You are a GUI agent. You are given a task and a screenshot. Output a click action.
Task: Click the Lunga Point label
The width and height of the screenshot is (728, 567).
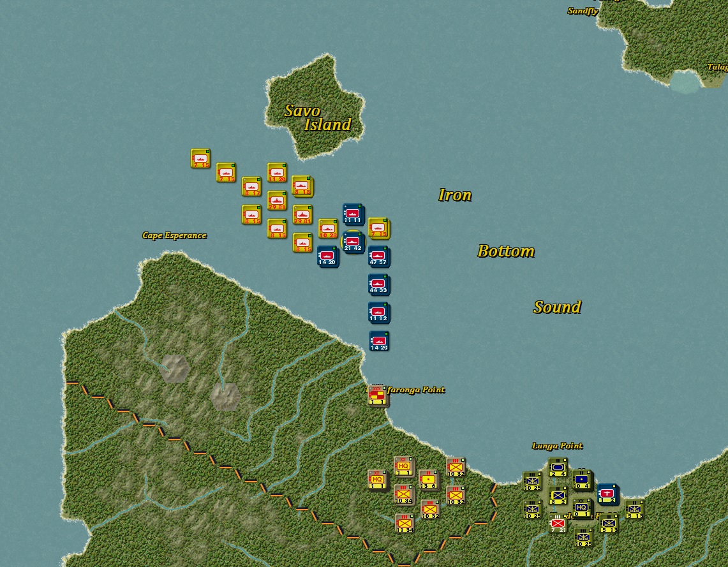[557, 445]
